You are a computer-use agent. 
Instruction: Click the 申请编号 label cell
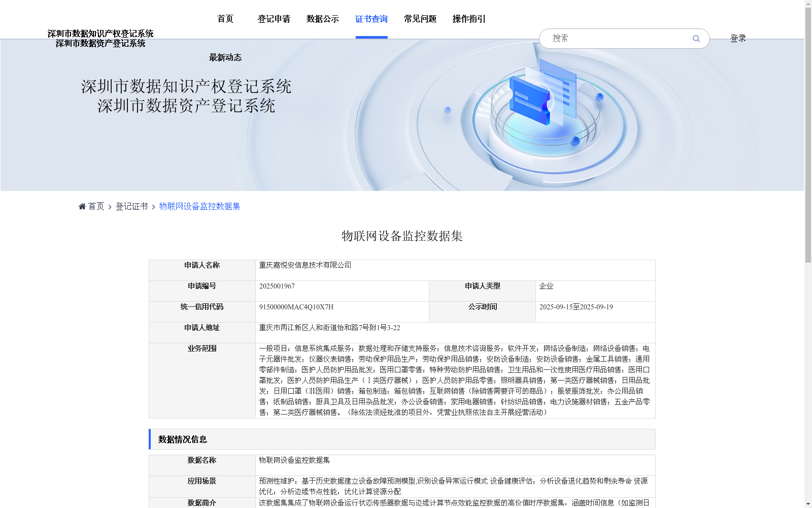[x=202, y=291]
